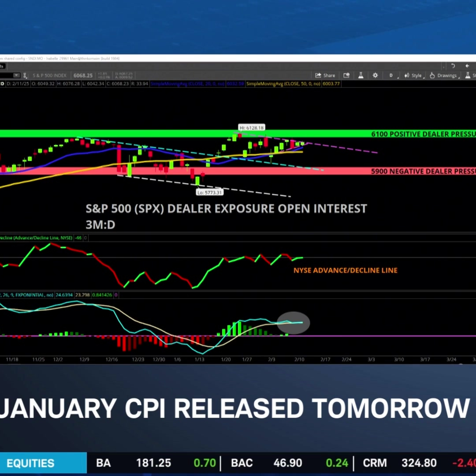Click the flask icon left of the gear
The width and height of the screenshot is (476, 476).
click(361, 75)
